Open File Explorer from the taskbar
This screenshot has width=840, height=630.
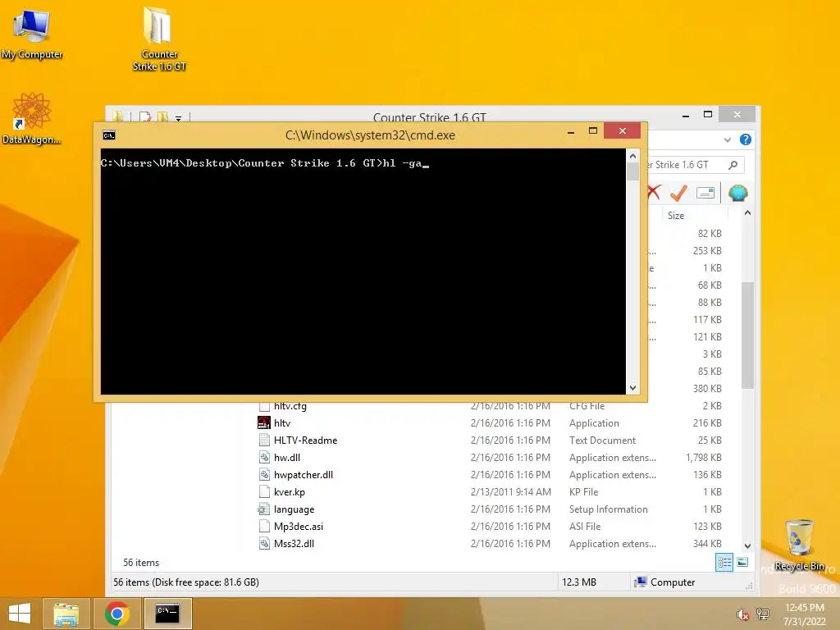(x=66, y=614)
